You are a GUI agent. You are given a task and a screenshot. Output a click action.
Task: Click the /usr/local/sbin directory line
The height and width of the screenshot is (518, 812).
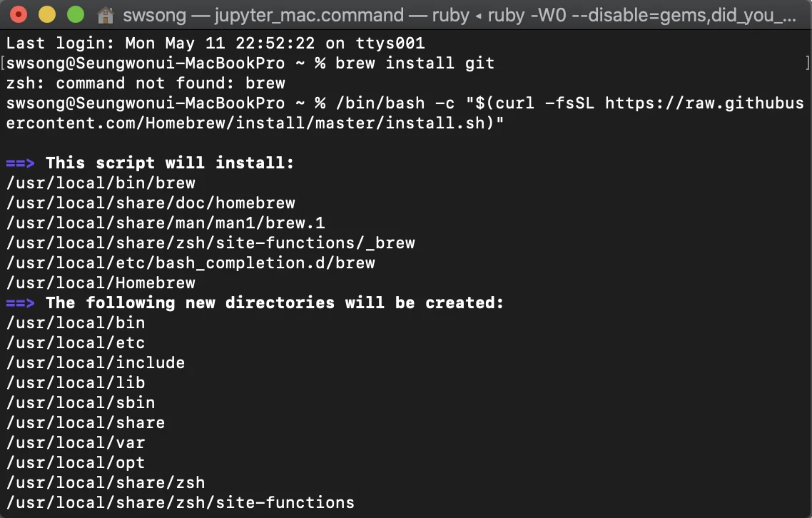[x=81, y=403]
